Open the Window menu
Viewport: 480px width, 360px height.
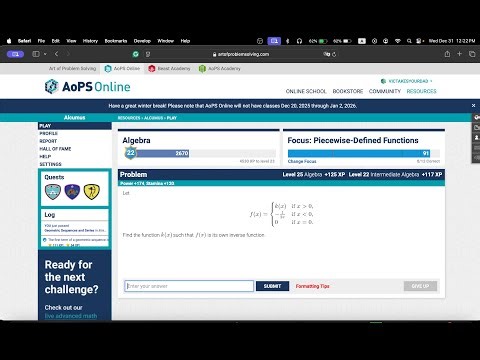(x=166, y=41)
